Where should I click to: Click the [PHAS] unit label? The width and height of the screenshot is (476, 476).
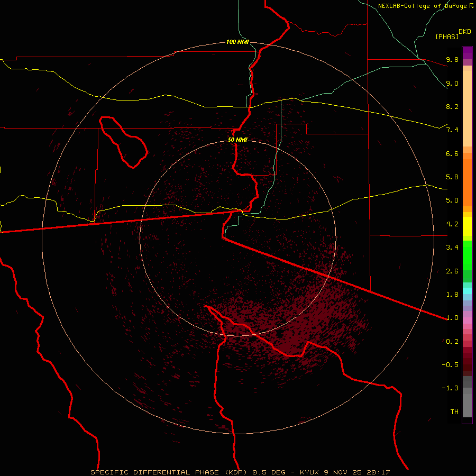click(447, 37)
